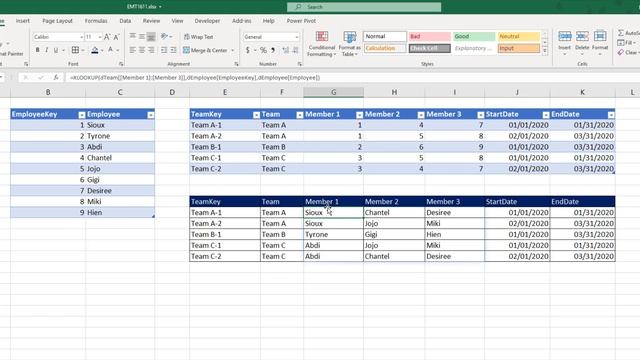Decrease font size
The height and width of the screenshot is (360, 640).
pos(116,37)
